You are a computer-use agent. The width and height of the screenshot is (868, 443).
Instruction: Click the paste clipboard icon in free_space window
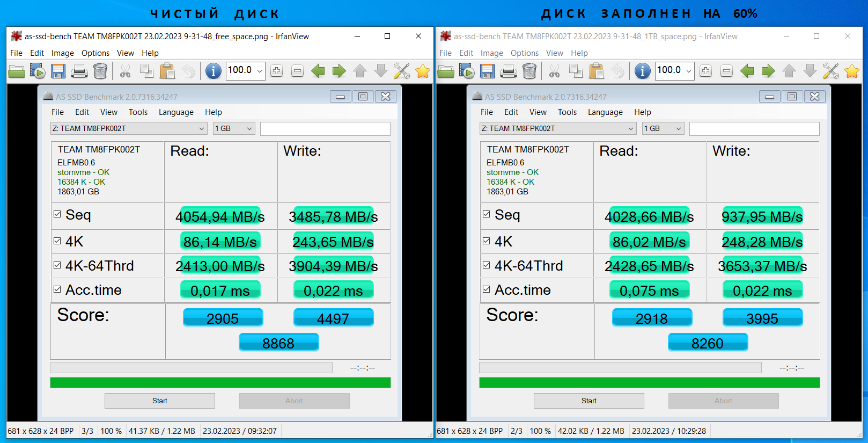(x=167, y=71)
